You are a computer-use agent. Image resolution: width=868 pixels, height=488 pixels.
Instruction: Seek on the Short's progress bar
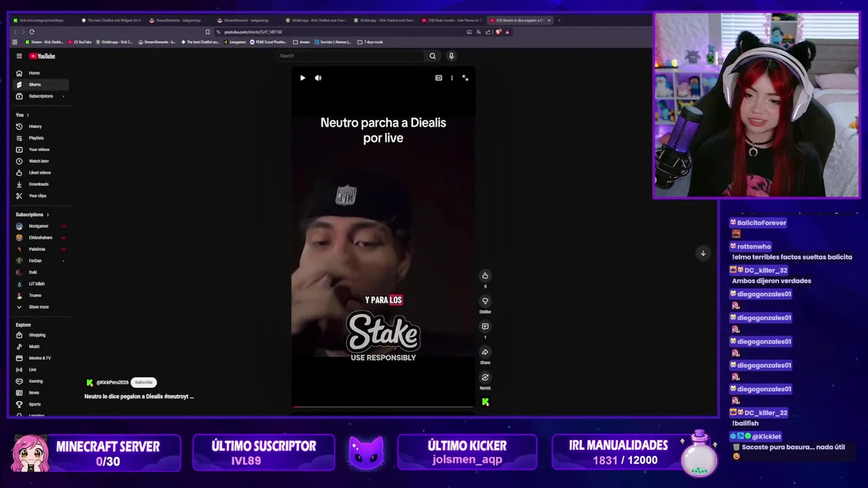[x=383, y=407]
